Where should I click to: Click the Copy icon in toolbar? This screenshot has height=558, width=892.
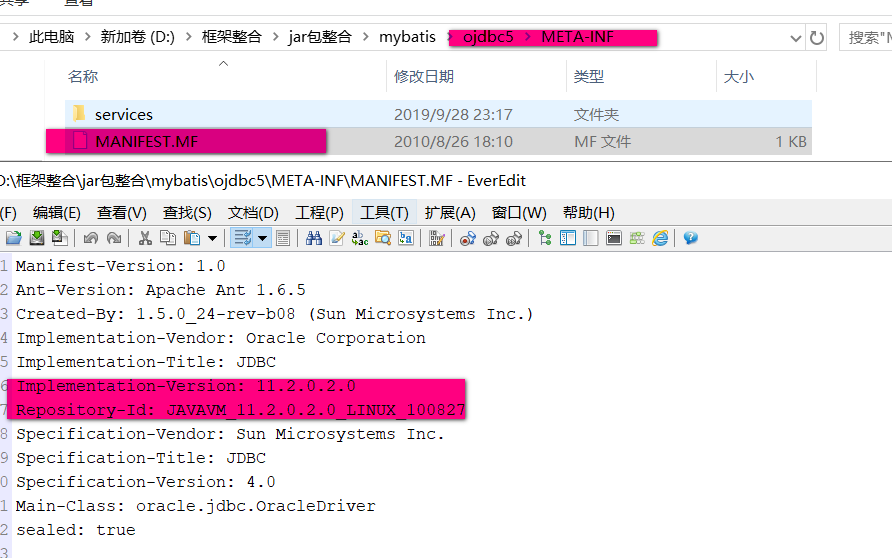168,238
